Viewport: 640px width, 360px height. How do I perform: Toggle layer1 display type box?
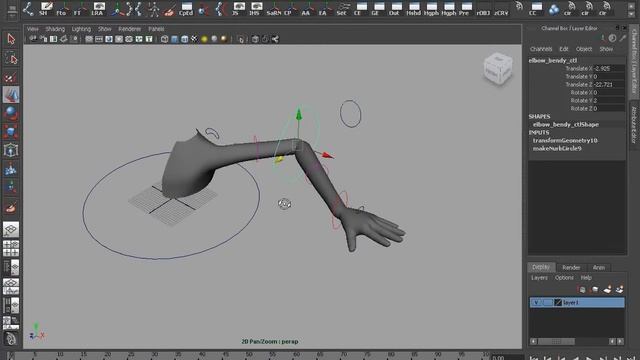click(548, 302)
